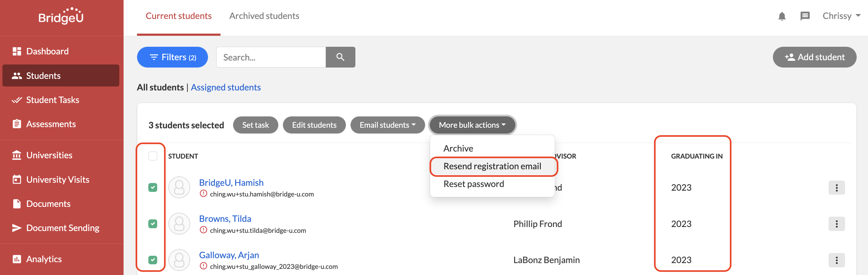Open the three-dot menu for Hamish BridgeU
Viewport: 868px width, 275px height.
point(836,188)
